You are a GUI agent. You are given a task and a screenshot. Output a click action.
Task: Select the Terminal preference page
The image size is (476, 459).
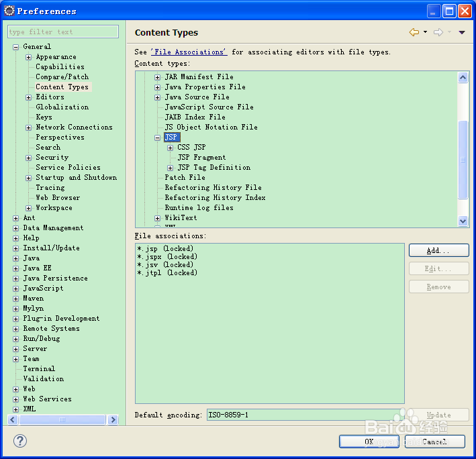point(39,368)
